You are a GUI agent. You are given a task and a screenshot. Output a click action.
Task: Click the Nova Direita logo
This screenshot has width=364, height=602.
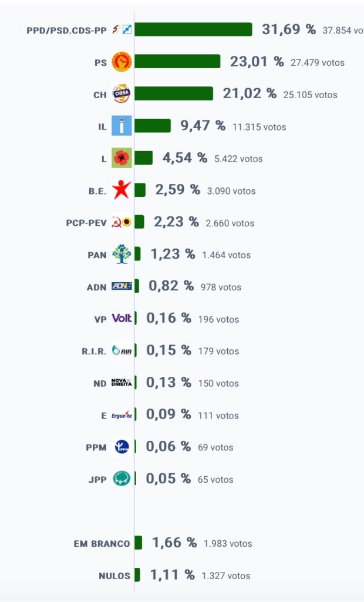click(122, 382)
